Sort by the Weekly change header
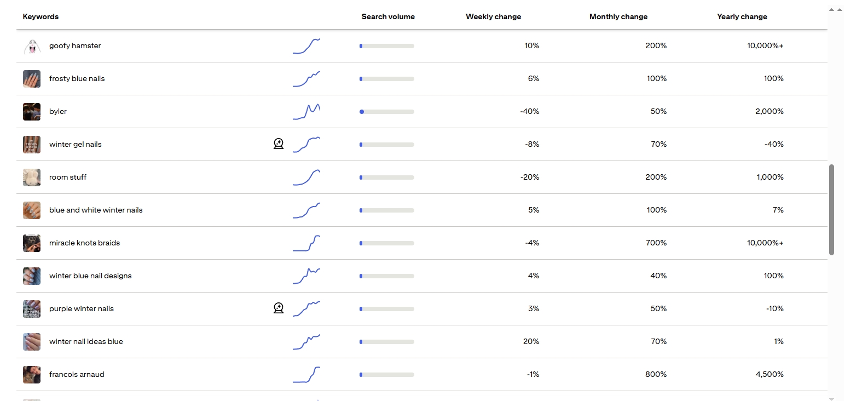 click(x=493, y=16)
